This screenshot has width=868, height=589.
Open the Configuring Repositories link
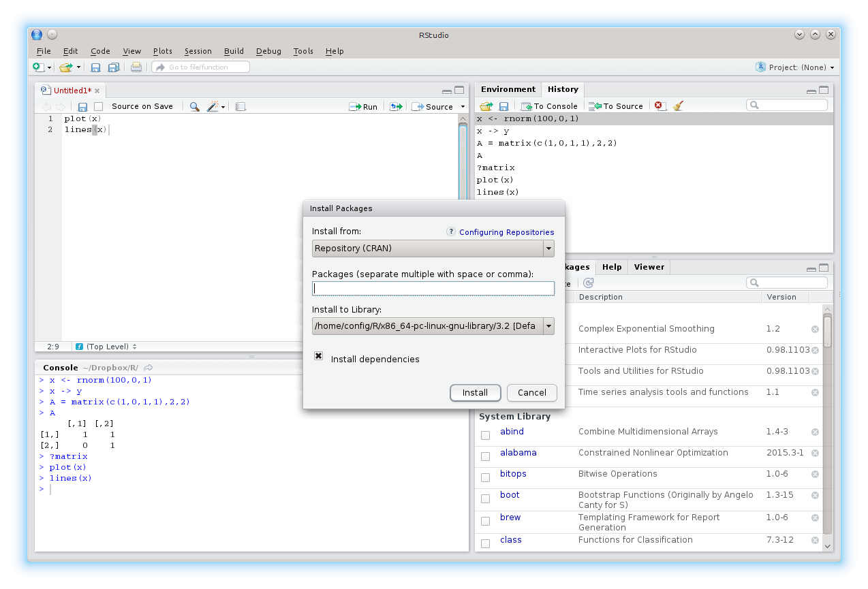(506, 232)
